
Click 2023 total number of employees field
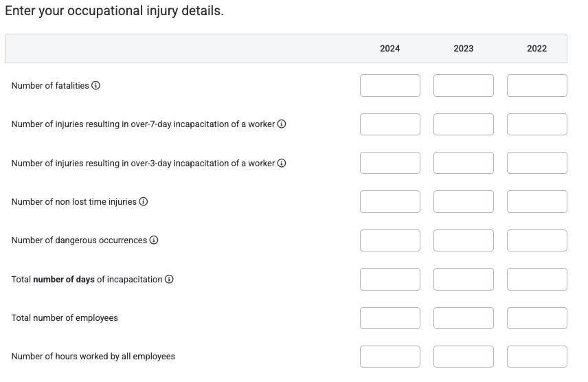coord(464,318)
